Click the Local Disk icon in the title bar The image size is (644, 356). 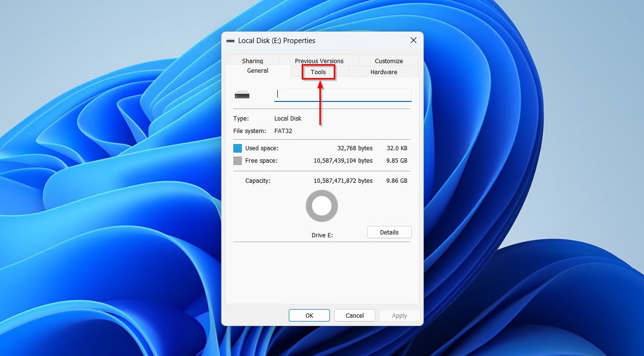click(x=231, y=41)
